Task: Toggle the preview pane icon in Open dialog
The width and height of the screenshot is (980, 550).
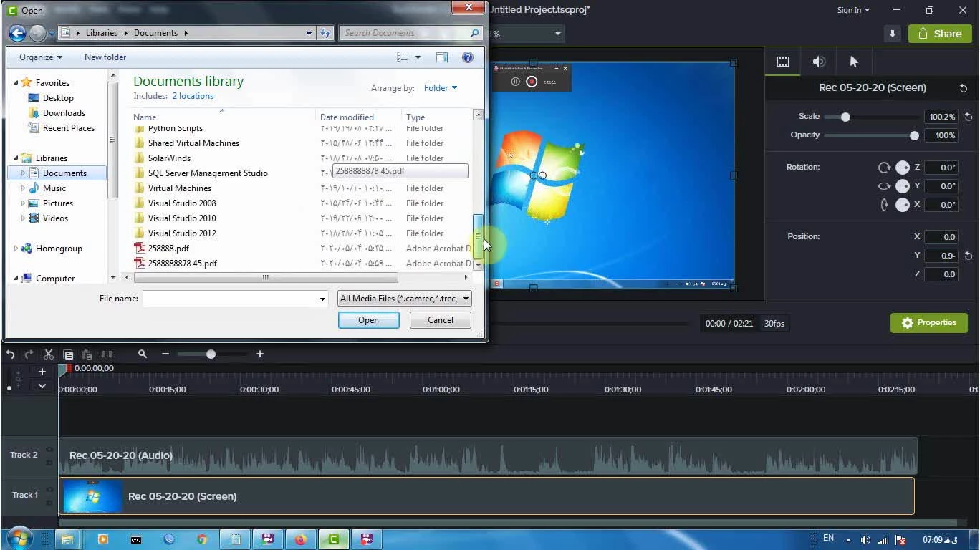Action: (442, 57)
